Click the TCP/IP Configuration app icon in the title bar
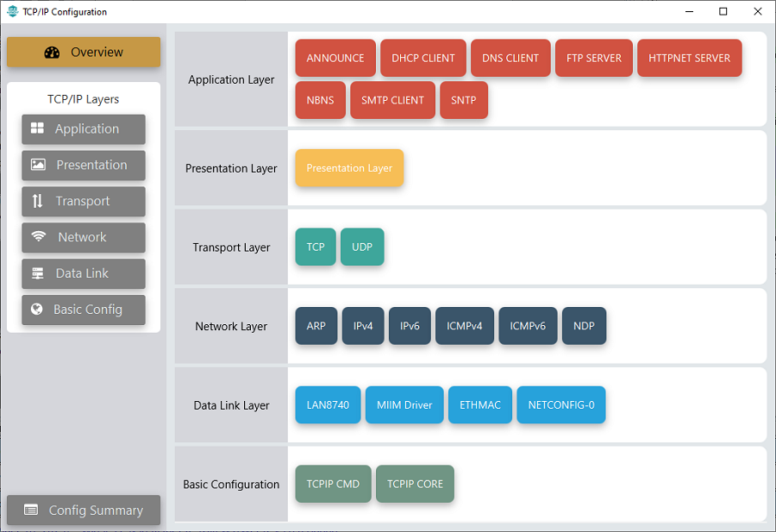 click(11, 12)
